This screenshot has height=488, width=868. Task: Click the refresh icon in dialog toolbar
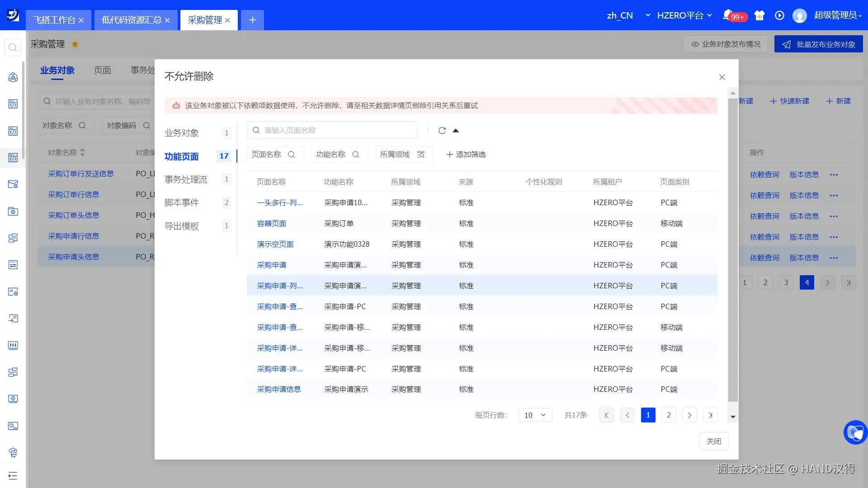442,131
